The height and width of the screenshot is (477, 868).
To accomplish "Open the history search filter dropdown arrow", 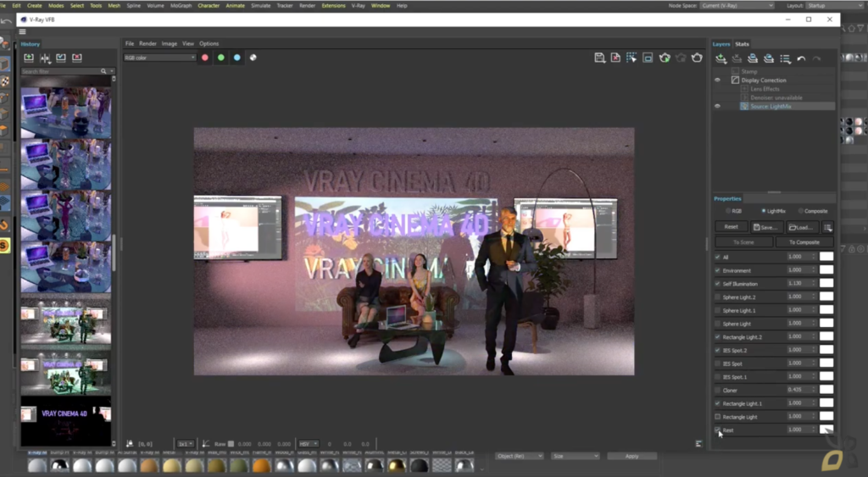I will pyautogui.click(x=111, y=71).
